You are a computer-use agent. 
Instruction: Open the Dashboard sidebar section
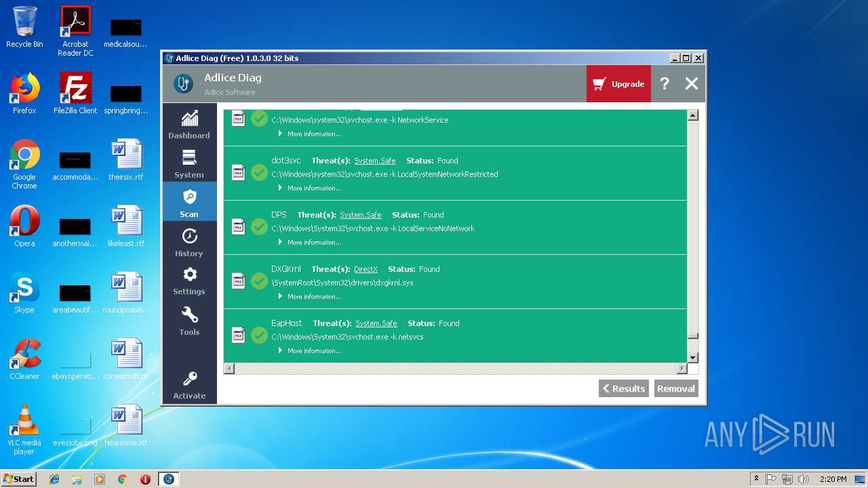pyautogui.click(x=189, y=125)
